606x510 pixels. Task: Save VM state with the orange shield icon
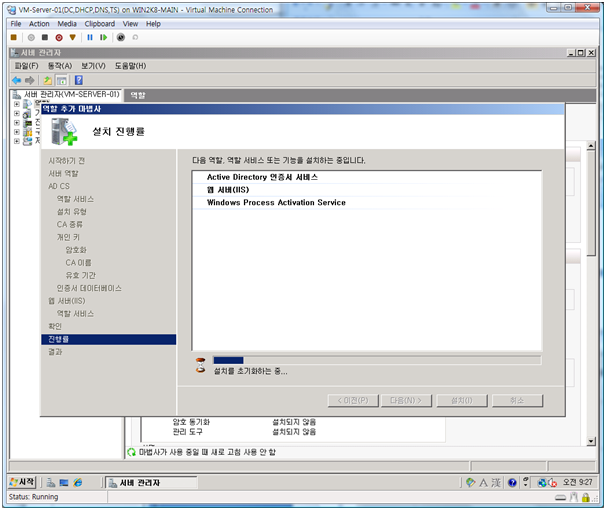click(x=73, y=37)
